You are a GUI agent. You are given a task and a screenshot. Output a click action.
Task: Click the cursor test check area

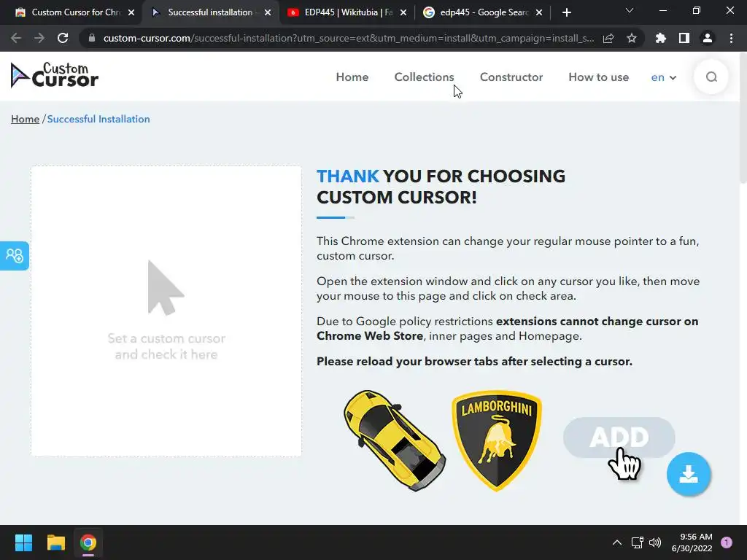[166, 311]
